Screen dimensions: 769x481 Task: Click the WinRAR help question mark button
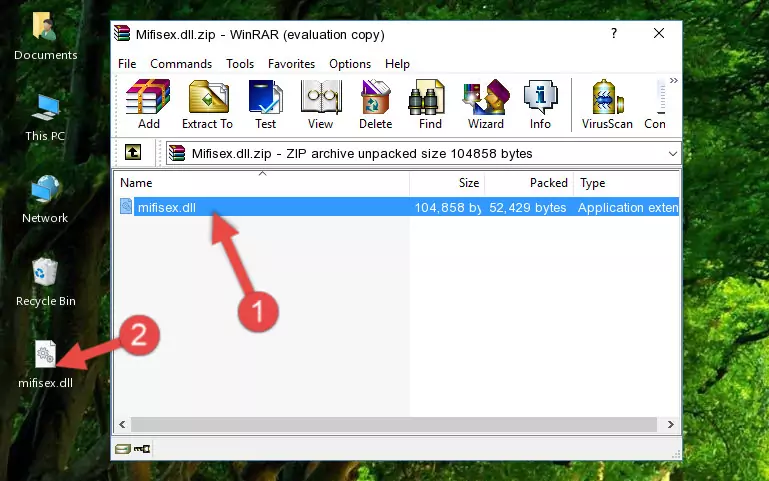(x=614, y=33)
